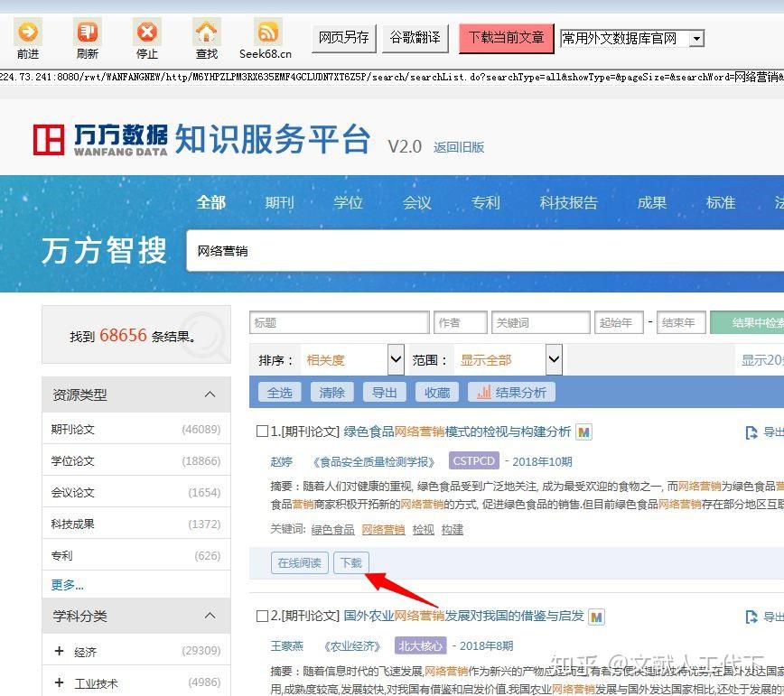Click the 结果中检索 green button
Image resolution: width=784 pixels, height=696 pixels.
747,323
